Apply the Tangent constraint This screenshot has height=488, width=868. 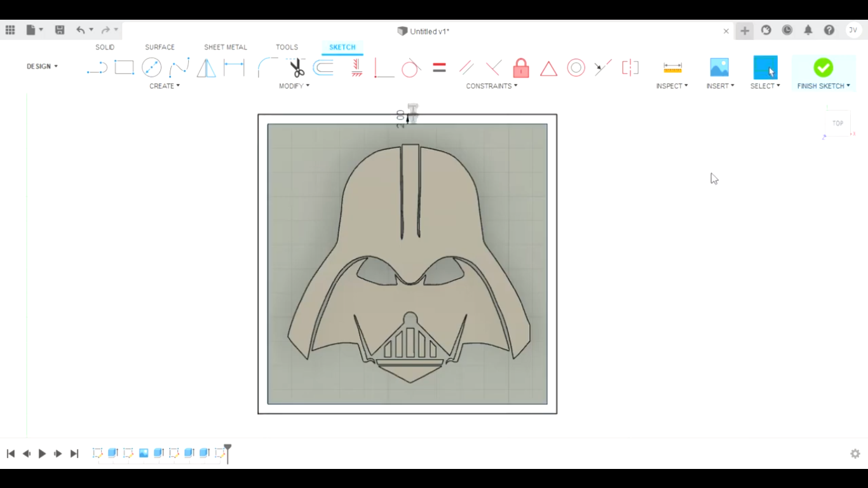coord(411,67)
